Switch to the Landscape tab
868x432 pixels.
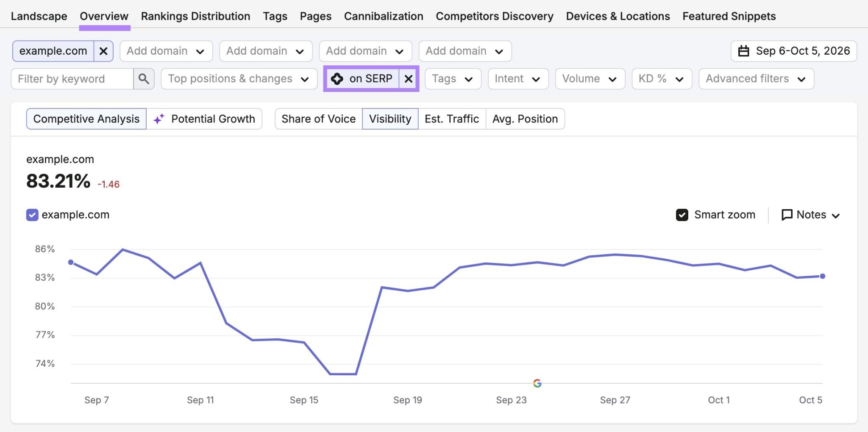(x=39, y=16)
